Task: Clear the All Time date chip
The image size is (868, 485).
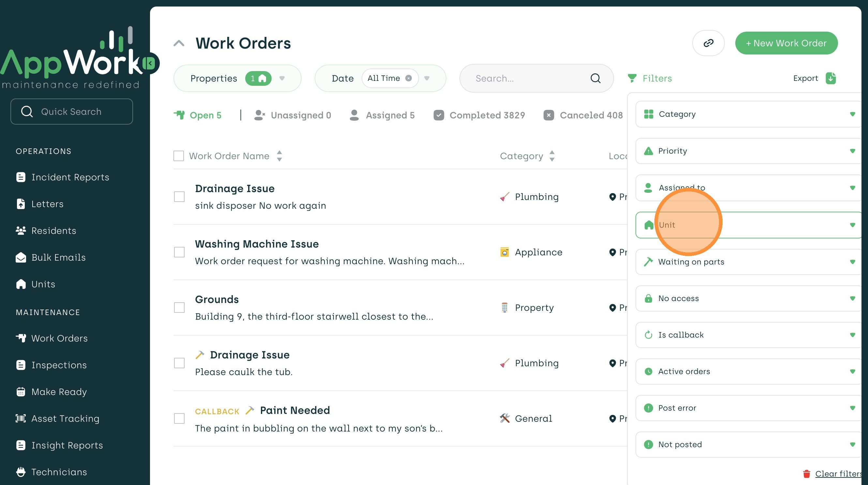Action: pyautogui.click(x=408, y=78)
